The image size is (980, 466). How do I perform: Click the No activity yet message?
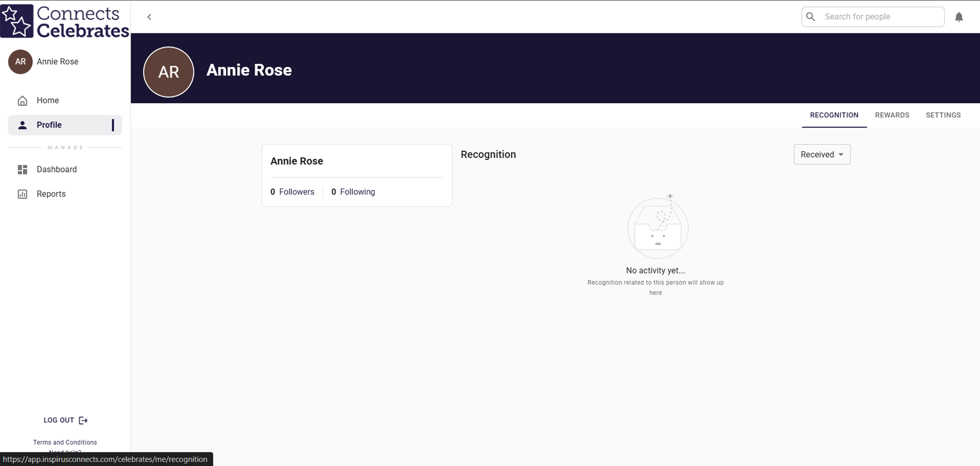point(656,270)
